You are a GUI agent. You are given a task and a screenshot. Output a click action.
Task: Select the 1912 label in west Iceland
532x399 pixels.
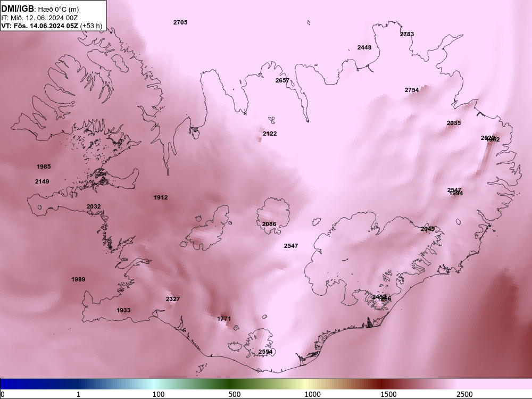[x=161, y=197]
